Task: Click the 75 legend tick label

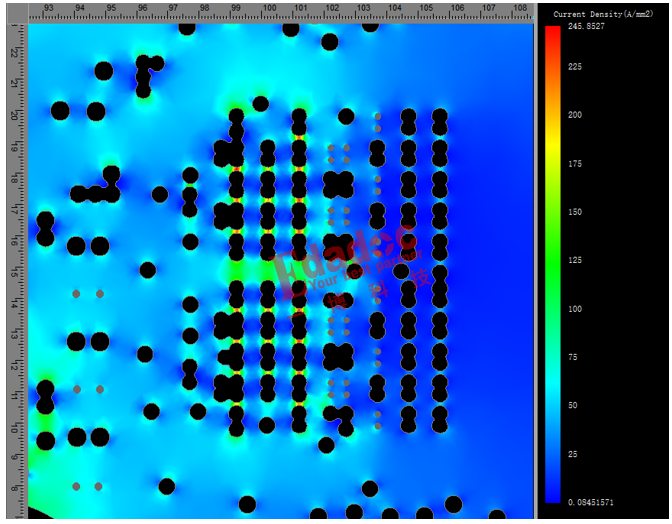Action: click(572, 357)
